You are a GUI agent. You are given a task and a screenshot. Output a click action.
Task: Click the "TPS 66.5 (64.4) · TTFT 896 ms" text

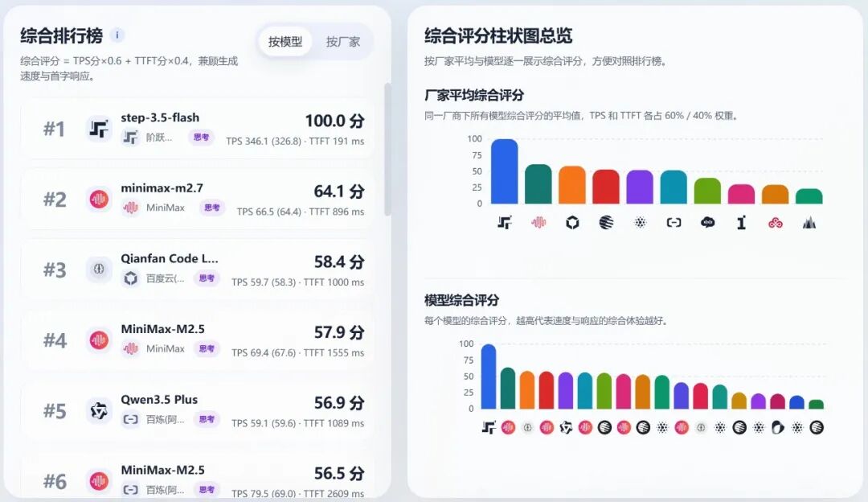coord(301,212)
